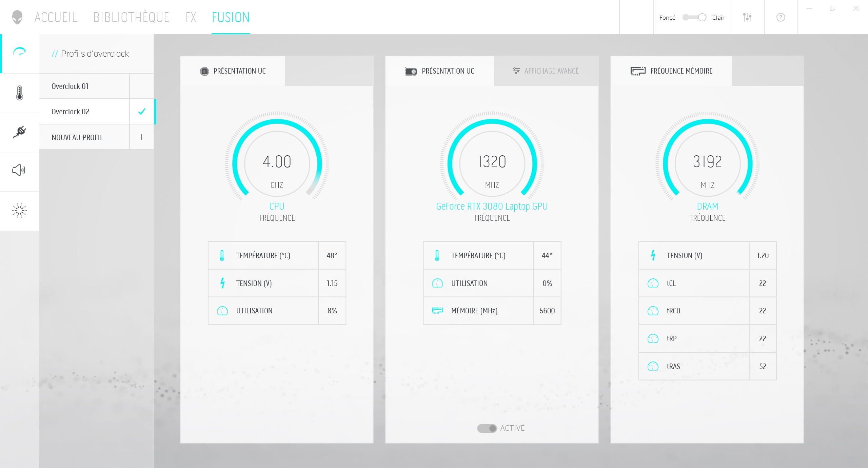Screen dimensions: 868x468
Task: Navigate to the ACCUEIL tab
Action: click(x=56, y=17)
